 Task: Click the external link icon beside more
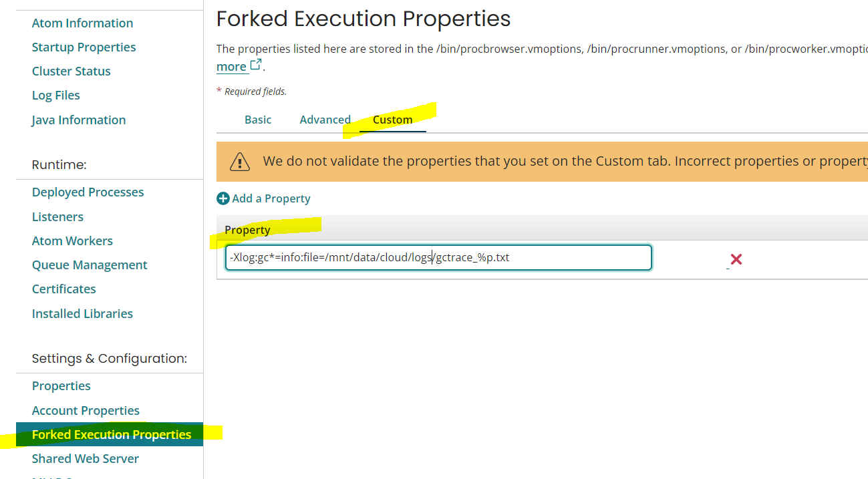pyautogui.click(x=256, y=65)
